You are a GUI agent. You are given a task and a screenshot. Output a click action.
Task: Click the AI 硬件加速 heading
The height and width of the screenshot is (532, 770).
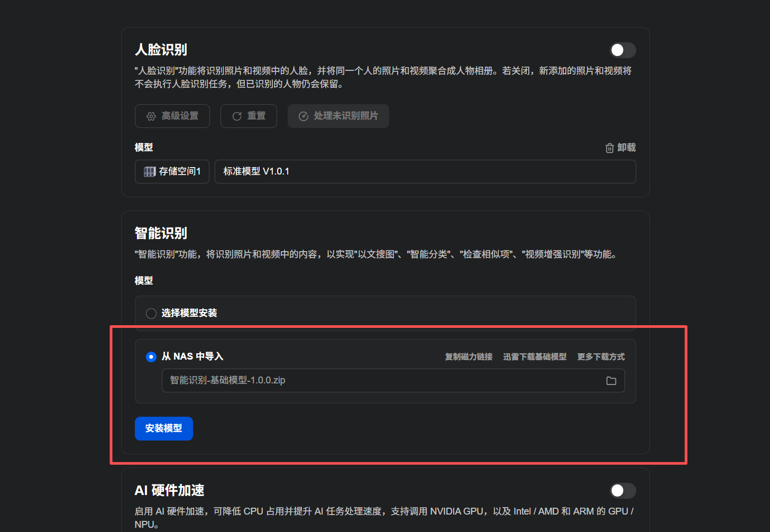point(169,490)
